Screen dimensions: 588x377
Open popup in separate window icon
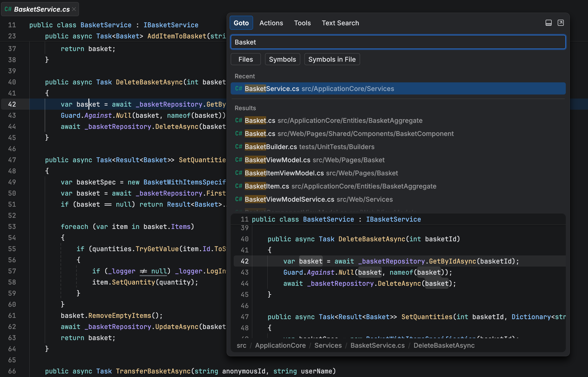[560, 23]
